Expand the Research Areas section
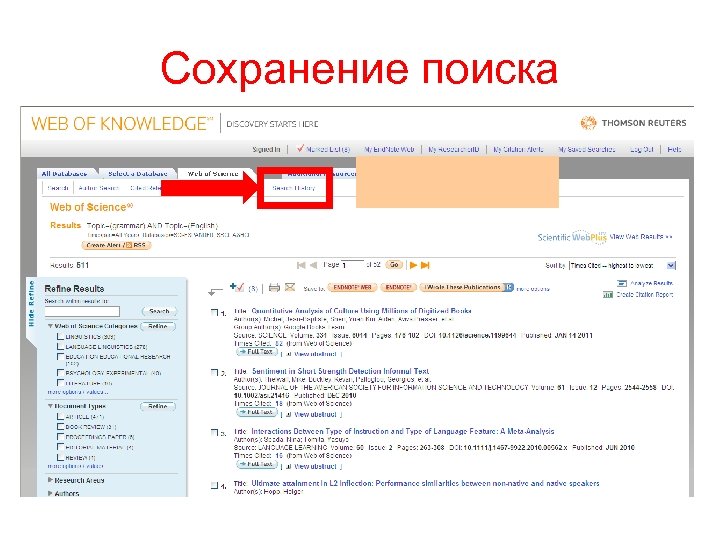Viewport: 720px width, 540px height. coord(51,480)
